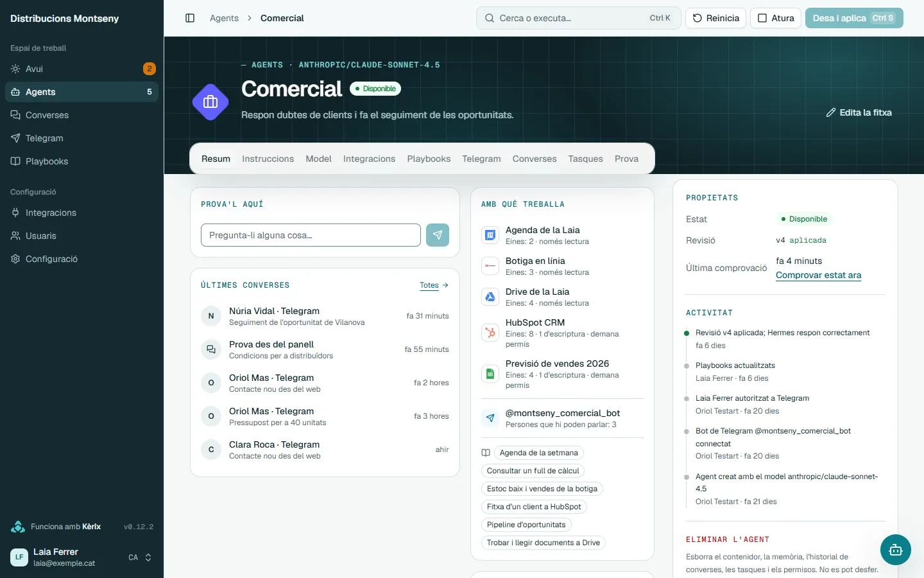Toggle the sidebar panel icon
Screen dimensions: 924x578
[x=190, y=18]
